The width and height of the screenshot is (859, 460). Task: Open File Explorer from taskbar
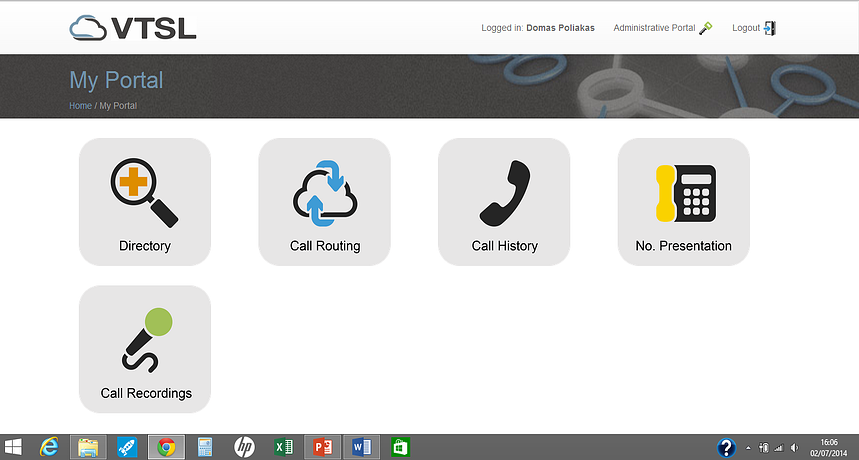click(88, 447)
